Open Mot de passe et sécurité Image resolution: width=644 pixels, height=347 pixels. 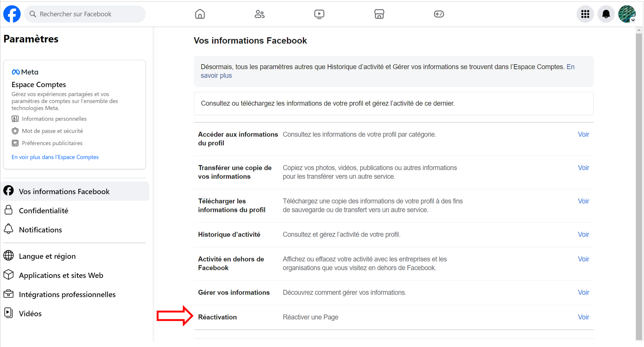(52, 131)
